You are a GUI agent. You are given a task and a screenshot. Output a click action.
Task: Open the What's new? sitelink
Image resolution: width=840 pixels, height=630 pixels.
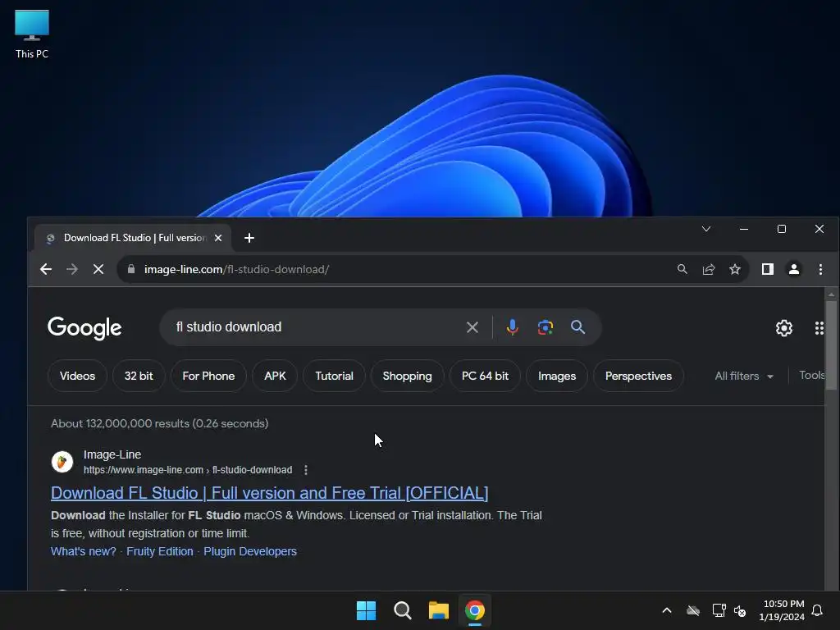[x=83, y=551]
